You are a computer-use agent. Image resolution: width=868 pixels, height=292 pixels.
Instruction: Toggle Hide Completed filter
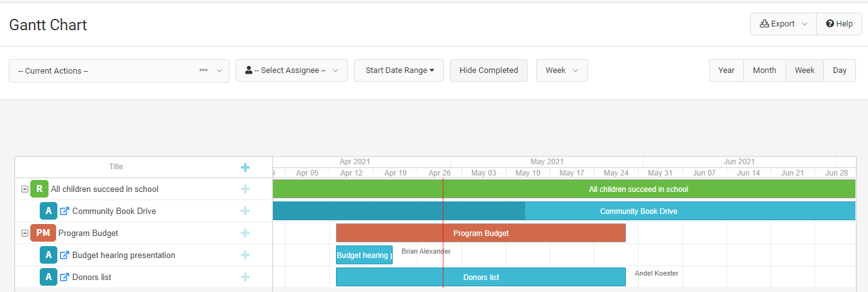click(489, 70)
